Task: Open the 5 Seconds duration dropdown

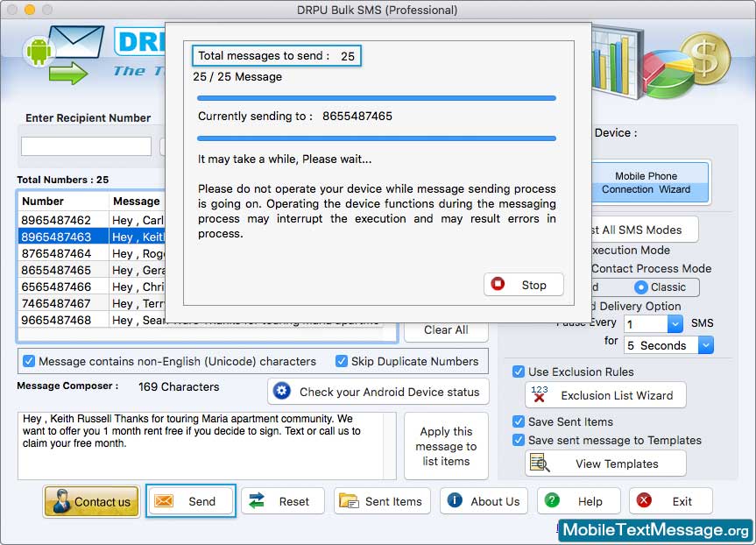Action: [706, 345]
